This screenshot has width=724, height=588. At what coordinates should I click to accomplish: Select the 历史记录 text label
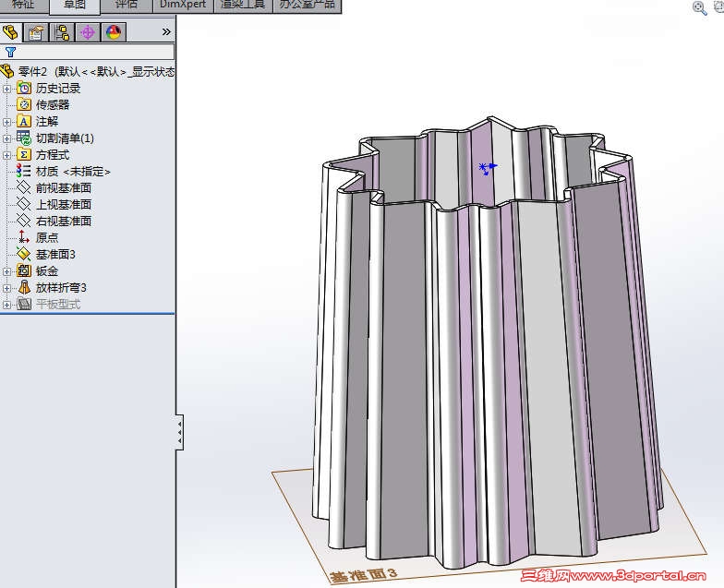(58, 89)
